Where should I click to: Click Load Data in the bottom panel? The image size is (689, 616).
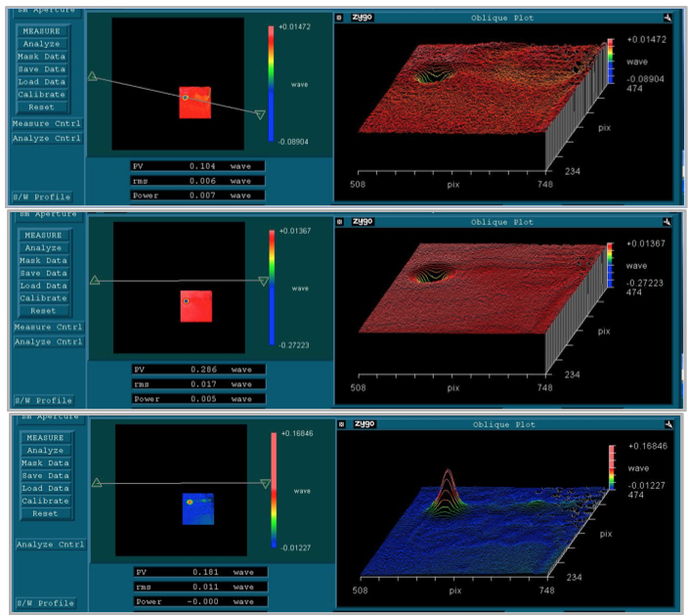click(x=46, y=488)
